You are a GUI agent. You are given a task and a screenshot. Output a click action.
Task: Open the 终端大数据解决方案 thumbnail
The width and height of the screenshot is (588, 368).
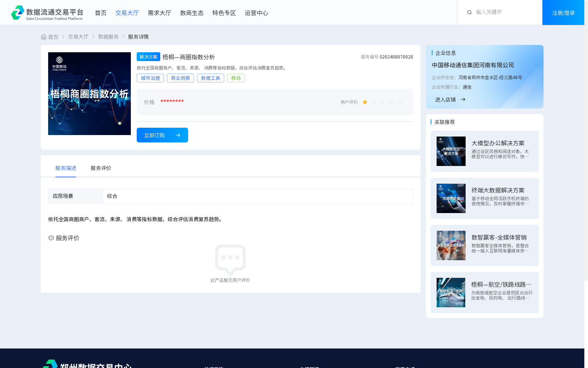451,198
